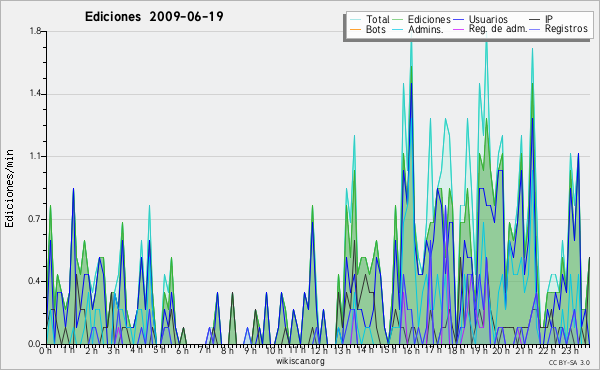Click the Total legend color line
600x370 pixels.
356,20
